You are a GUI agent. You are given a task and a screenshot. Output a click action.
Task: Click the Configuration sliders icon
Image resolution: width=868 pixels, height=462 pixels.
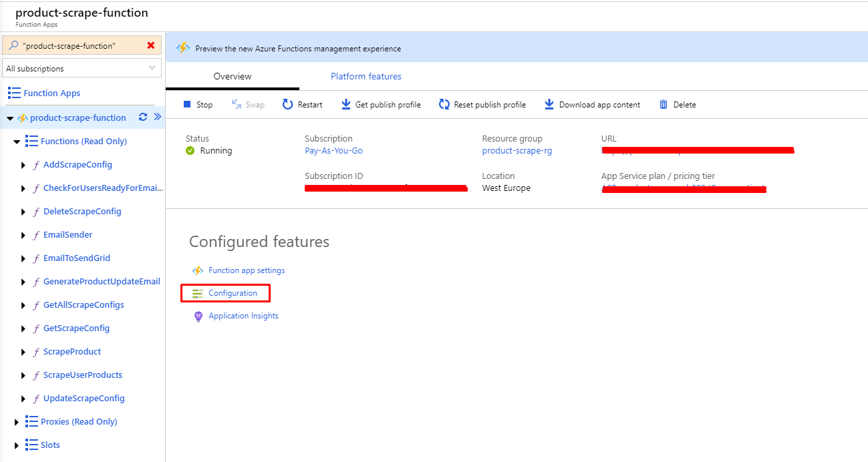198,293
